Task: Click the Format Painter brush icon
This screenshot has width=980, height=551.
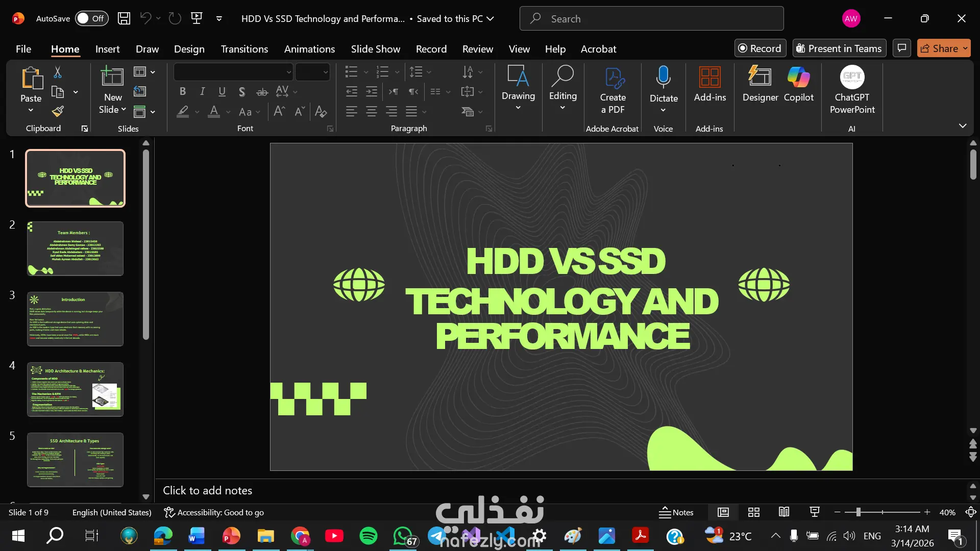Action: tap(58, 111)
